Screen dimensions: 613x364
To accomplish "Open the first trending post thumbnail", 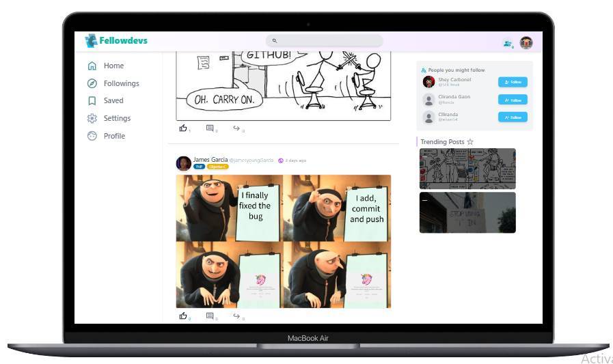I will coord(467,169).
